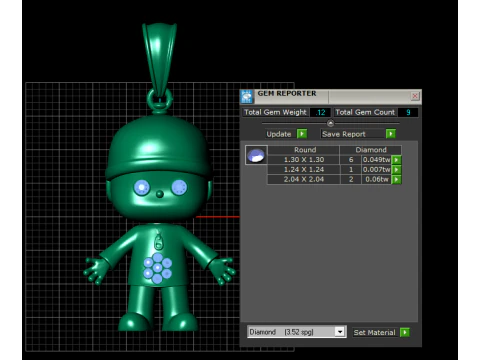
Task: Click the green arrow for the 0.049tw row
Action: [x=396, y=160]
